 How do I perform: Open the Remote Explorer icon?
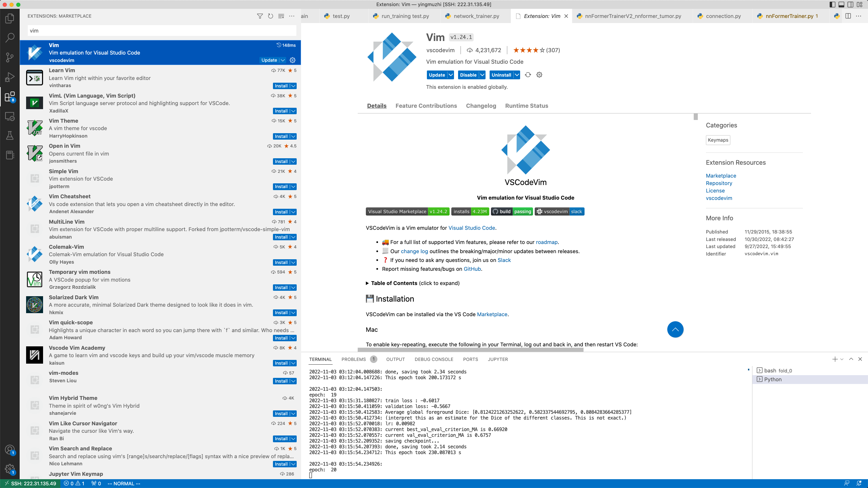coord(10,117)
